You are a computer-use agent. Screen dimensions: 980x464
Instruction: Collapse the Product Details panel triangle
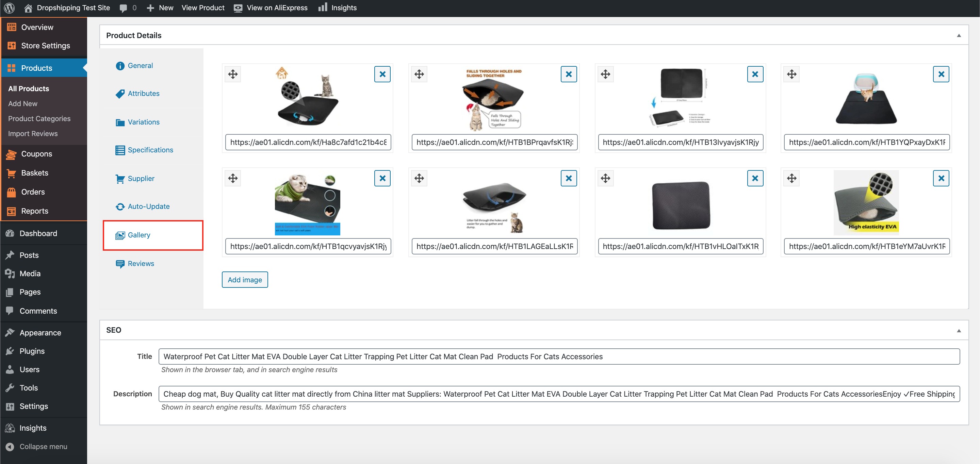[x=959, y=35]
